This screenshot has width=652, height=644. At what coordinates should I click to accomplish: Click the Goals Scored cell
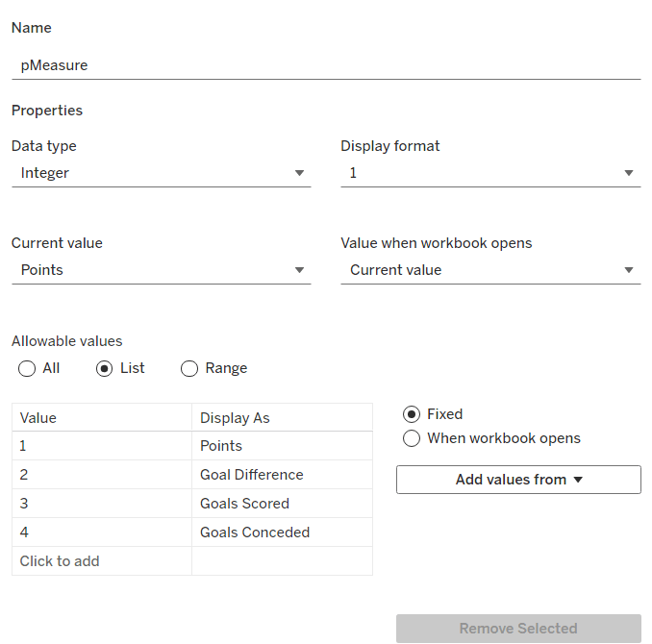(281, 504)
